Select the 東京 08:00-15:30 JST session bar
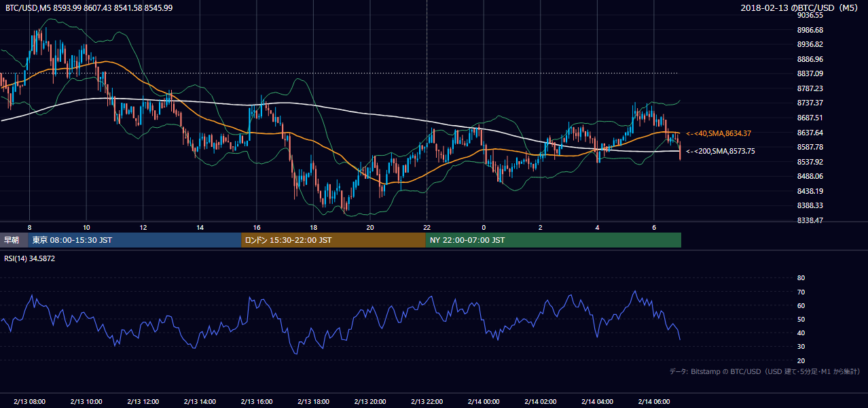 (135, 240)
